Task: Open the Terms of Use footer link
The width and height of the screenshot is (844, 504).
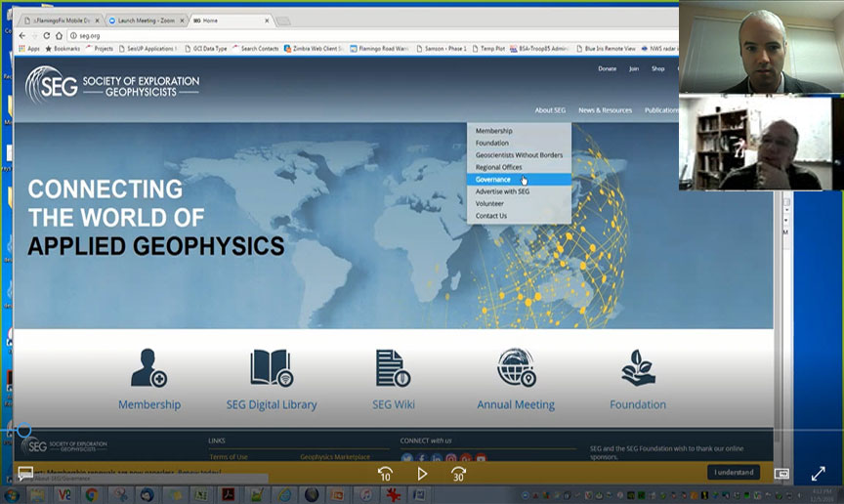Action: 229,456
